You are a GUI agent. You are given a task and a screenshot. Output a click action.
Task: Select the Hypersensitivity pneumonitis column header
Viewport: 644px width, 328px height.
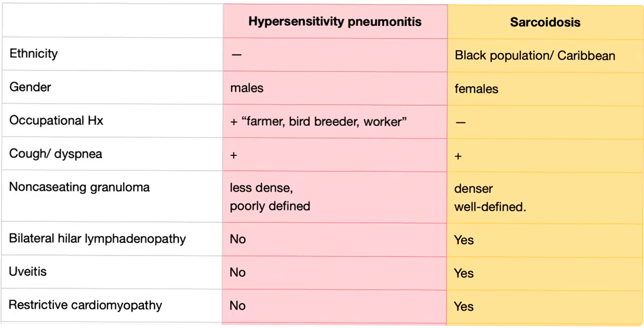coord(335,22)
